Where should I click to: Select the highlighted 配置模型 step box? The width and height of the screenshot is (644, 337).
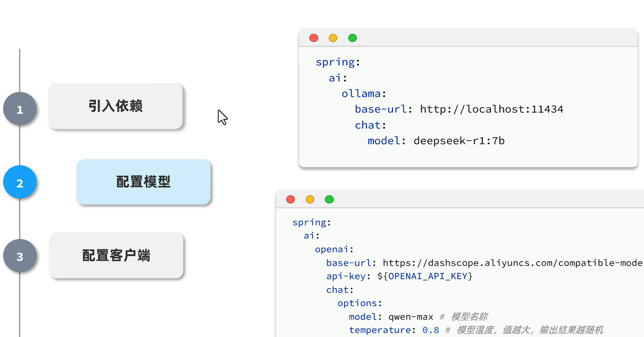[x=143, y=182]
